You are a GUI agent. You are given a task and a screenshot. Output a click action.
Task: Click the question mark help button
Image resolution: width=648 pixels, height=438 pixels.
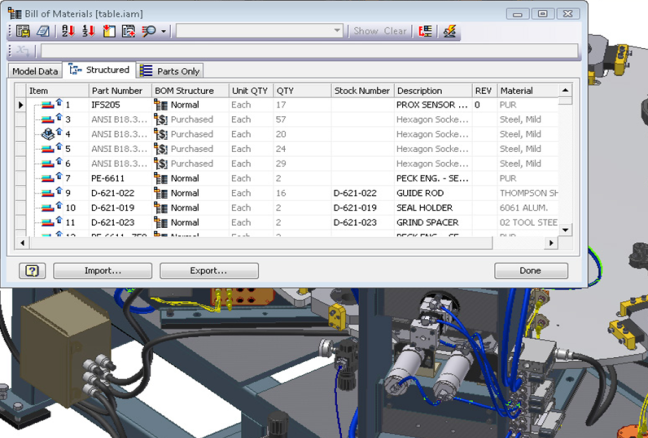pos(32,271)
